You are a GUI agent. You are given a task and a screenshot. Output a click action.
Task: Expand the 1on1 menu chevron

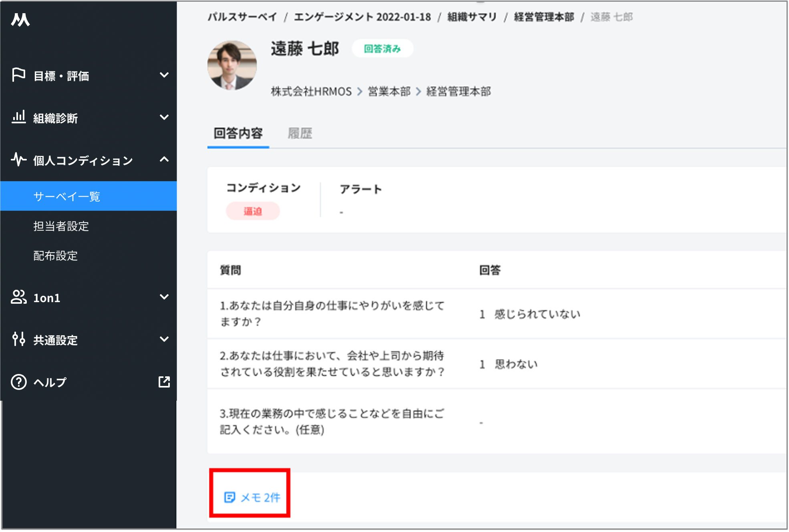coord(164,297)
